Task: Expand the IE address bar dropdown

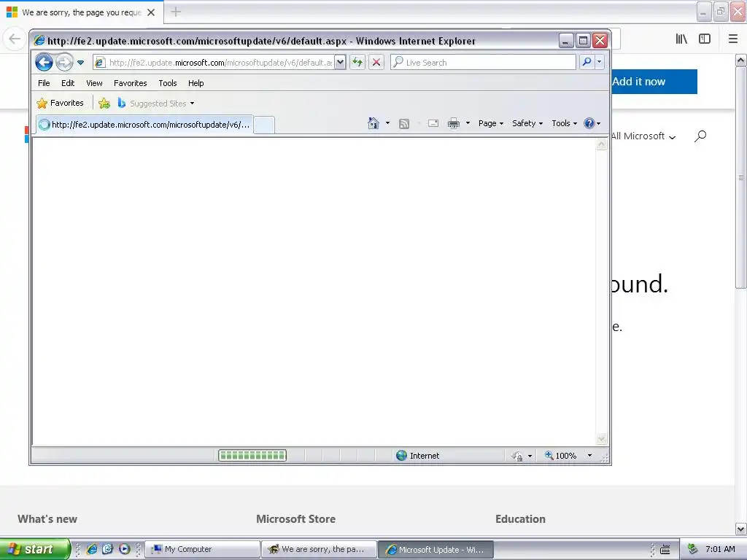Action: click(340, 63)
